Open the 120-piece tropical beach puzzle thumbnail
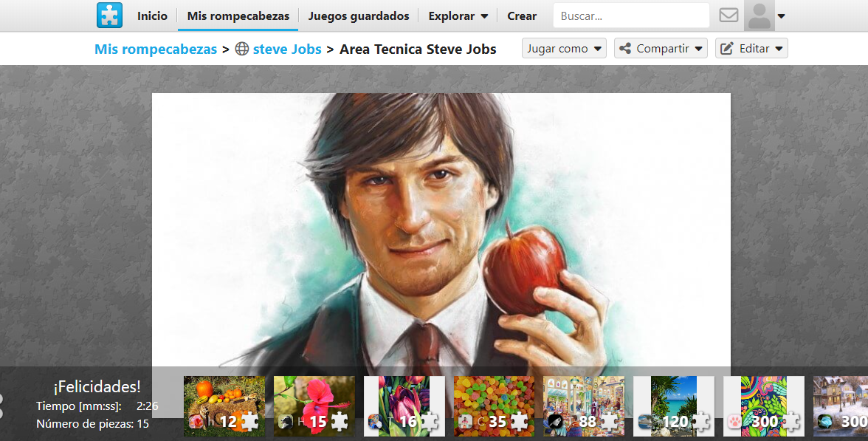 (675, 406)
